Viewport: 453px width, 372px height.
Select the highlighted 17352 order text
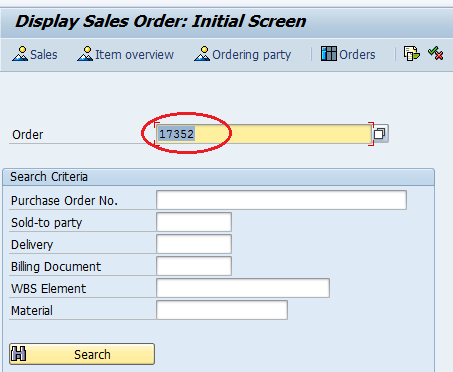click(176, 134)
